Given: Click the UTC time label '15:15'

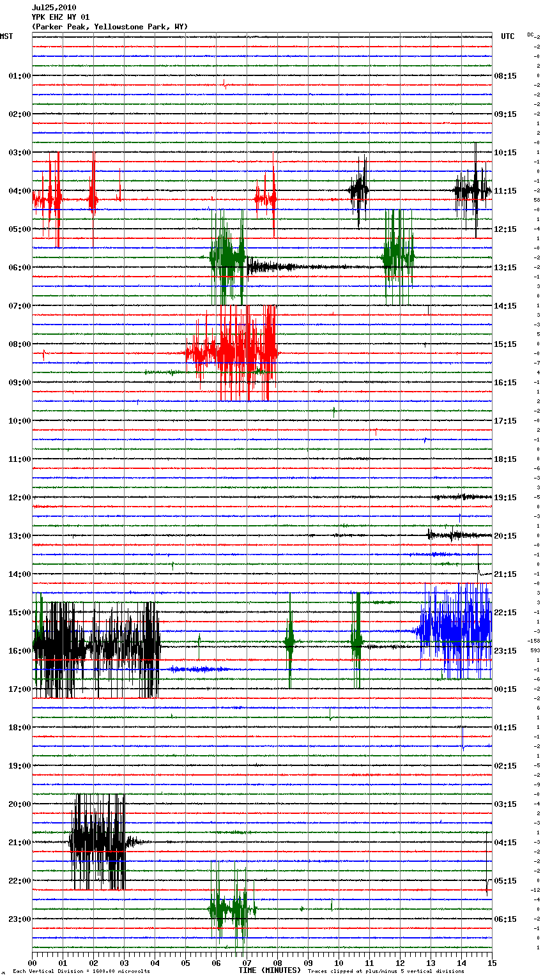Looking at the screenshot, I should [x=505, y=344].
